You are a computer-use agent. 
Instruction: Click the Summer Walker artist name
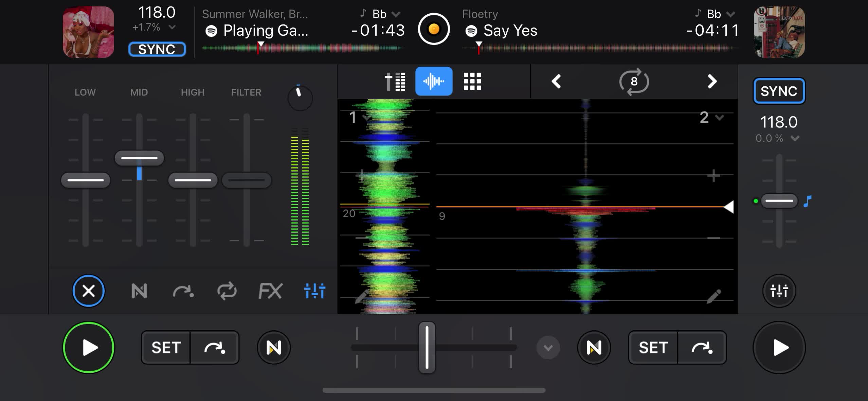255,14
